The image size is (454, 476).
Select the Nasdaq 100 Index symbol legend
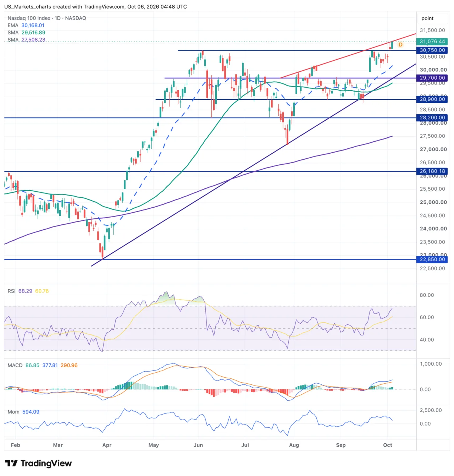47,18
